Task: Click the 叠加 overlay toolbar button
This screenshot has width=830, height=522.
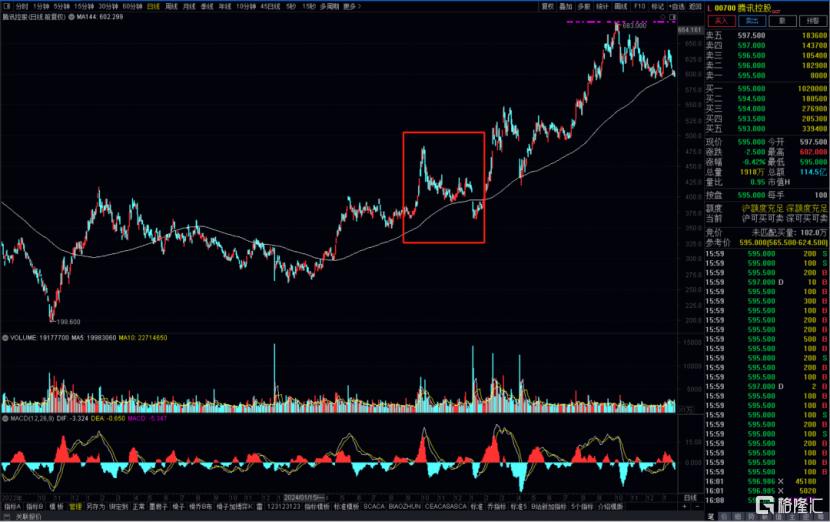Action: point(566,6)
